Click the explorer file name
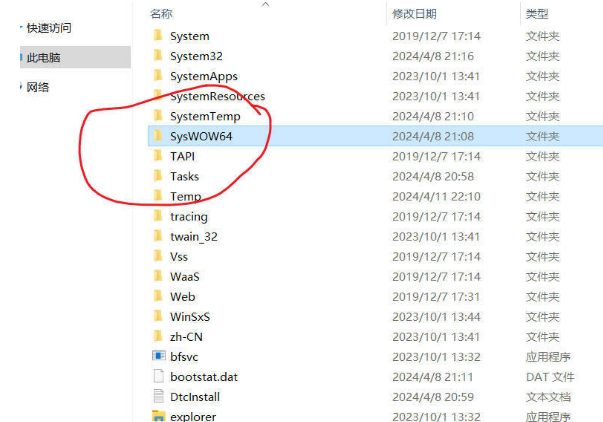The height and width of the screenshot is (422, 603). [193, 417]
